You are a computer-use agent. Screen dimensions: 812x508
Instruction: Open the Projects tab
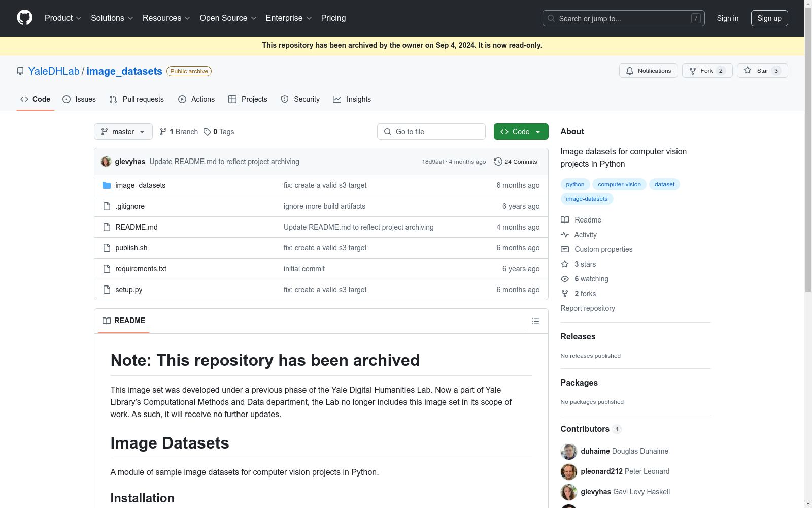pos(248,99)
